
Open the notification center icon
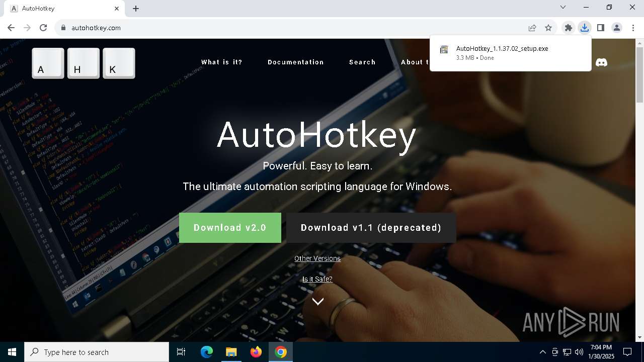point(627,352)
